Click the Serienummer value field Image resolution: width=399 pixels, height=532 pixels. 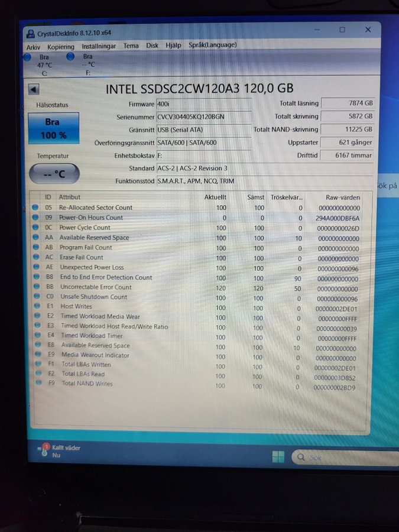pyautogui.click(x=203, y=116)
